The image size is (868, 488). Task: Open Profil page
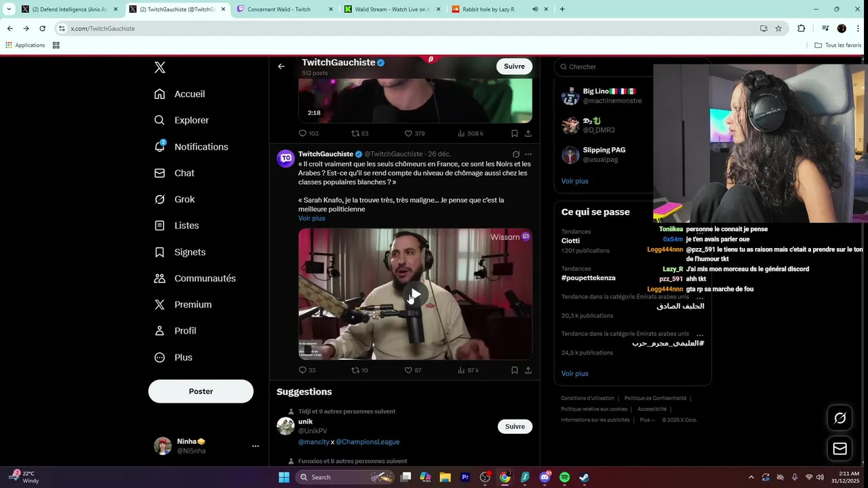point(175,331)
